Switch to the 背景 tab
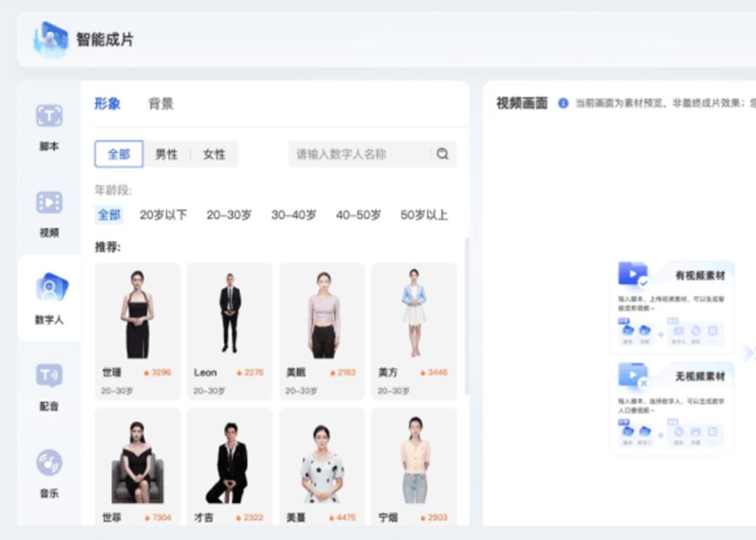Viewport: 756px width, 540px height. (x=161, y=104)
